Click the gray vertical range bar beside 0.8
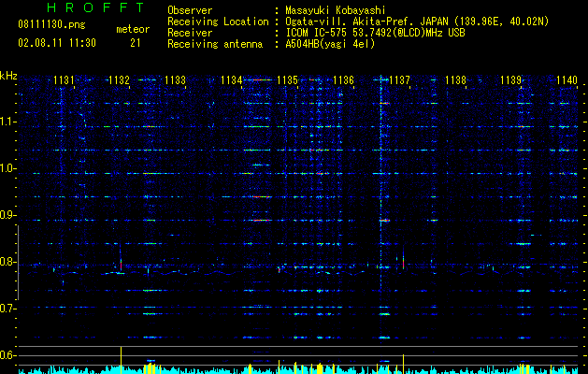Image resolution: width=588 pixels, height=374 pixels. (18, 263)
